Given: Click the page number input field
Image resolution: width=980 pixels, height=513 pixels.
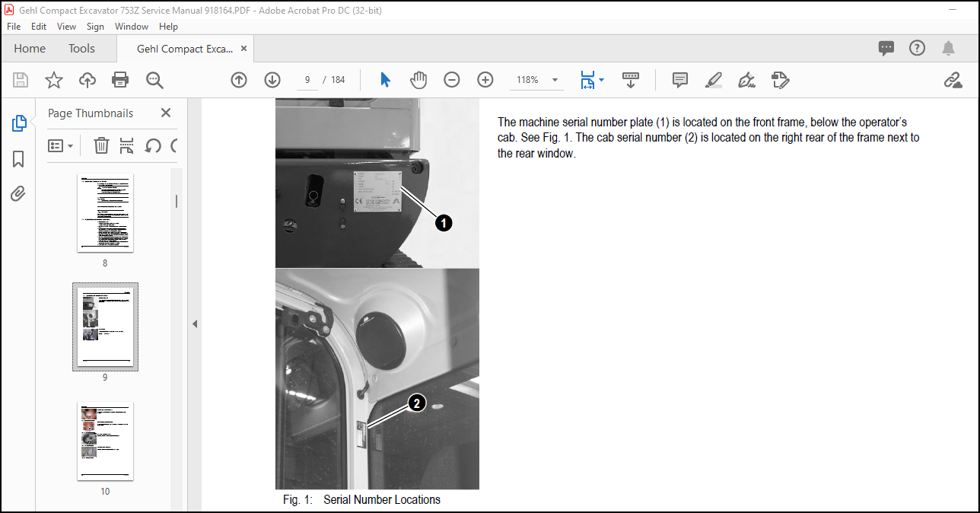Looking at the screenshot, I should coord(307,80).
